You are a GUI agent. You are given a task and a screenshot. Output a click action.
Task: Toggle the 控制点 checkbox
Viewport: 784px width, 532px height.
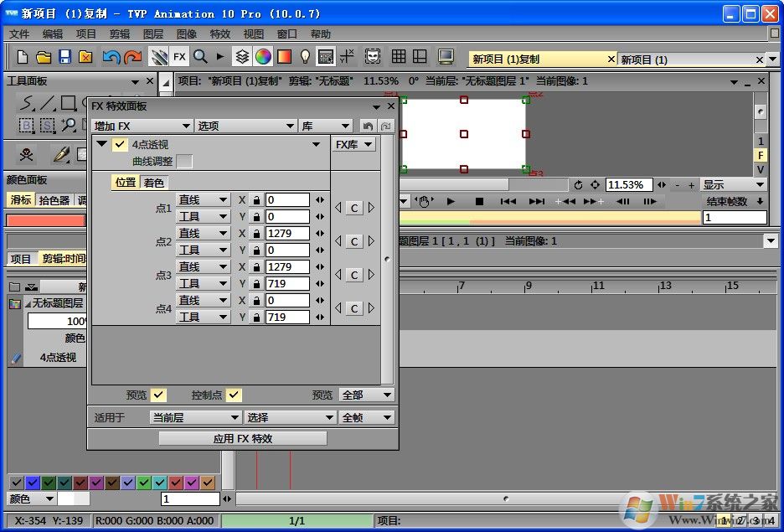pyautogui.click(x=233, y=394)
